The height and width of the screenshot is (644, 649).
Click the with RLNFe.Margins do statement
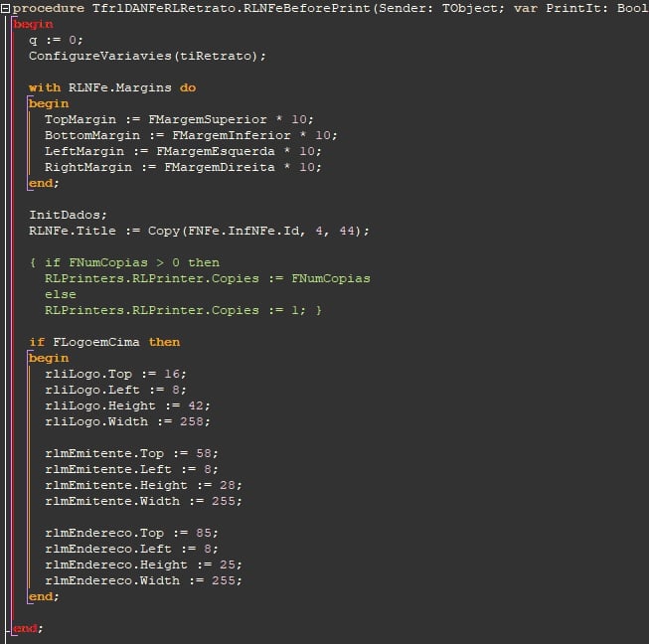pyautogui.click(x=112, y=87)
